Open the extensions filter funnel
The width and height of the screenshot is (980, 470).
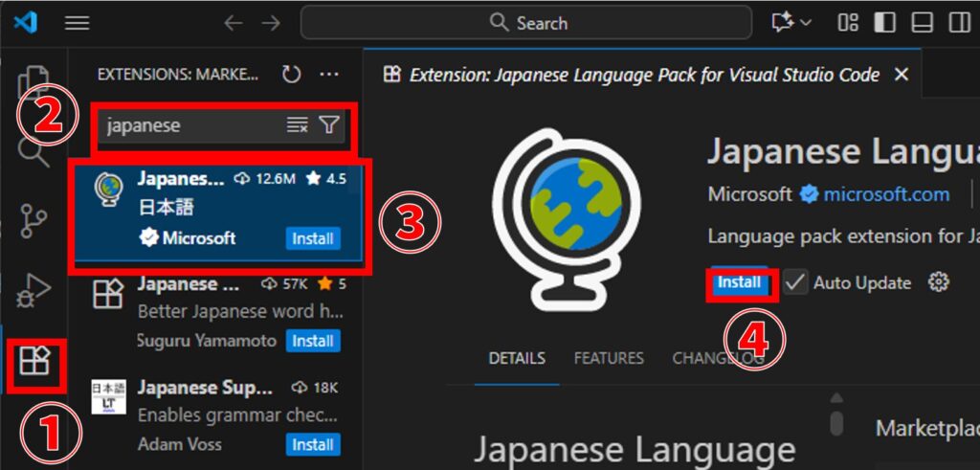(x=329, y=125)
